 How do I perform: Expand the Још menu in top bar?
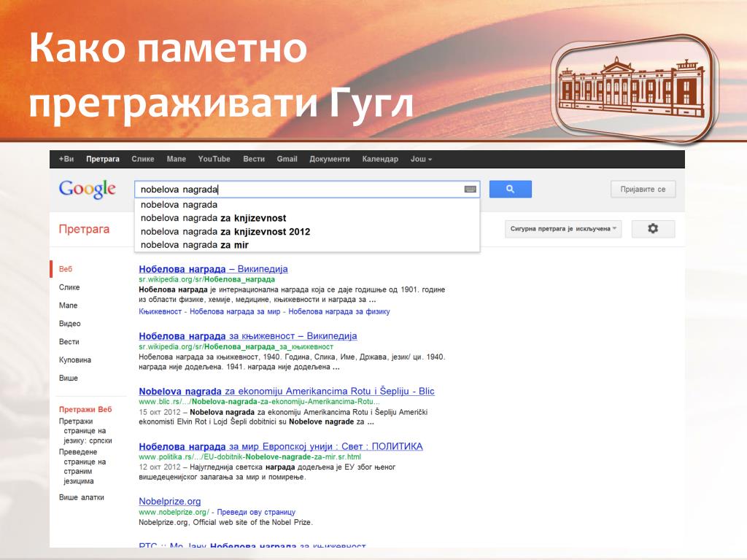421,159
